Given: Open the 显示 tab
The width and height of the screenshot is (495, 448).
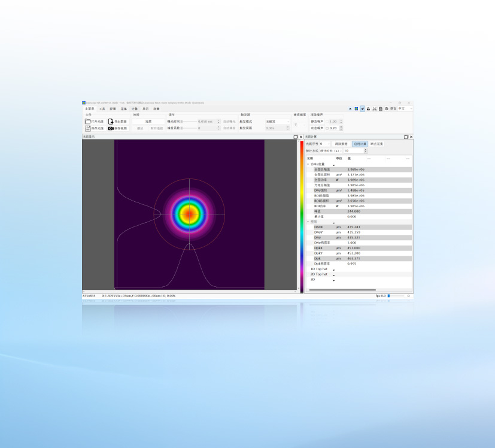Looking at the screenshot, I should point(145,109).
